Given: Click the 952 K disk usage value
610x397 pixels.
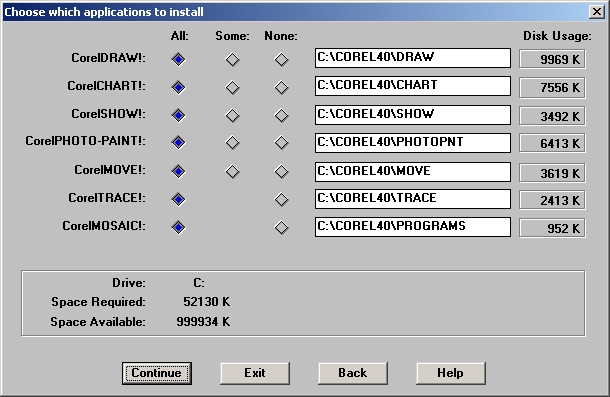Looking at the screenshot, I should pyautogui.click(x=552, y=228).
